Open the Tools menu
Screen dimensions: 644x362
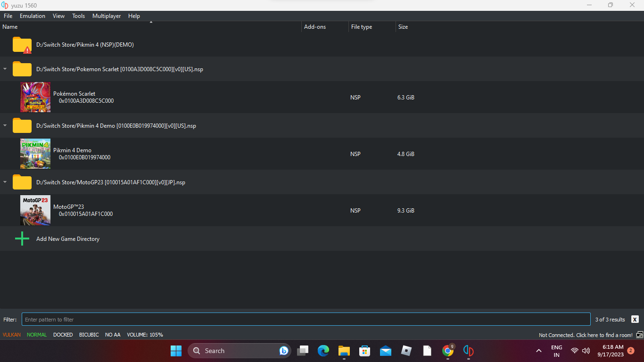coord(79,16)
